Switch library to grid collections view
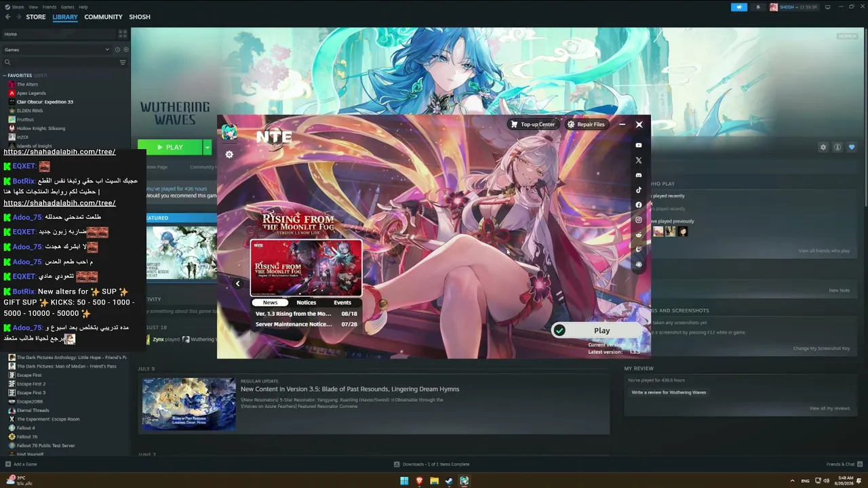The width and height of the screenshot is (868, 488). point(123,34)
